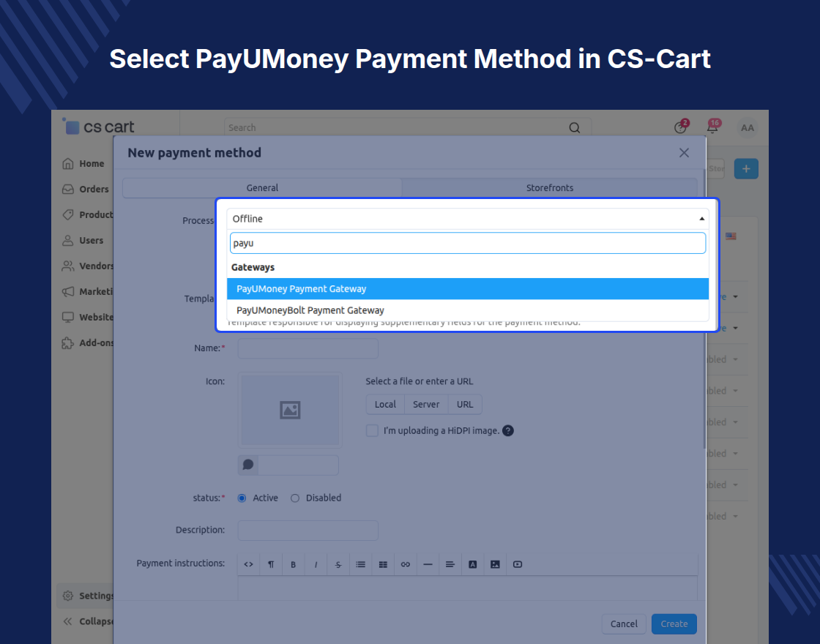Choose URL image source
Screen dimensions: 820x644
[x=465, y=404]
